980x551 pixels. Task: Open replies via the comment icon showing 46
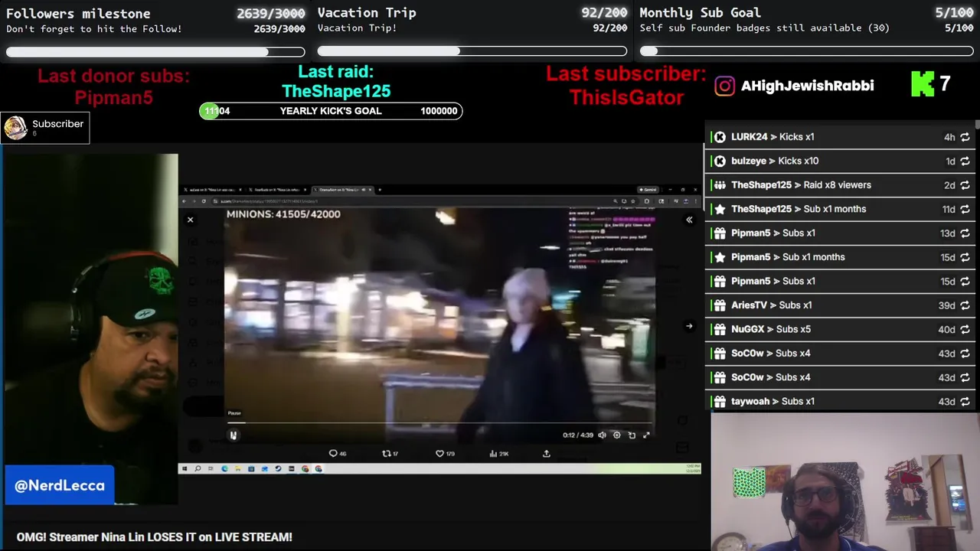(x=337, y=453)
